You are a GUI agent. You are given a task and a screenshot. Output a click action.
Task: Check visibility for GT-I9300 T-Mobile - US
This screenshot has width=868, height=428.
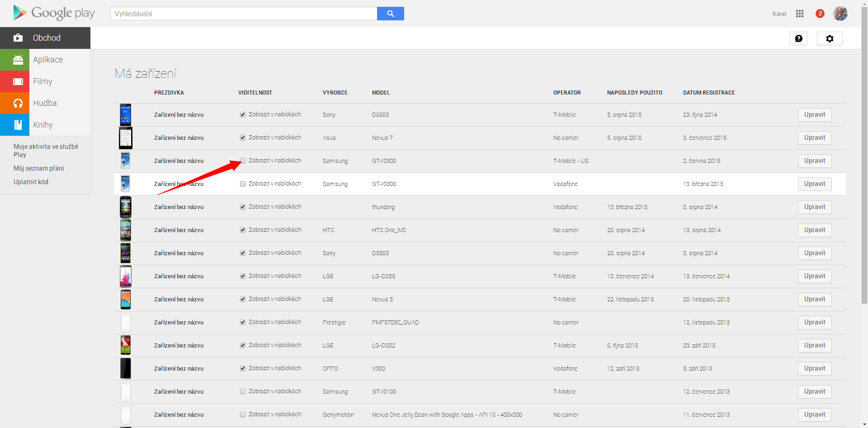(x=243, y=161)
